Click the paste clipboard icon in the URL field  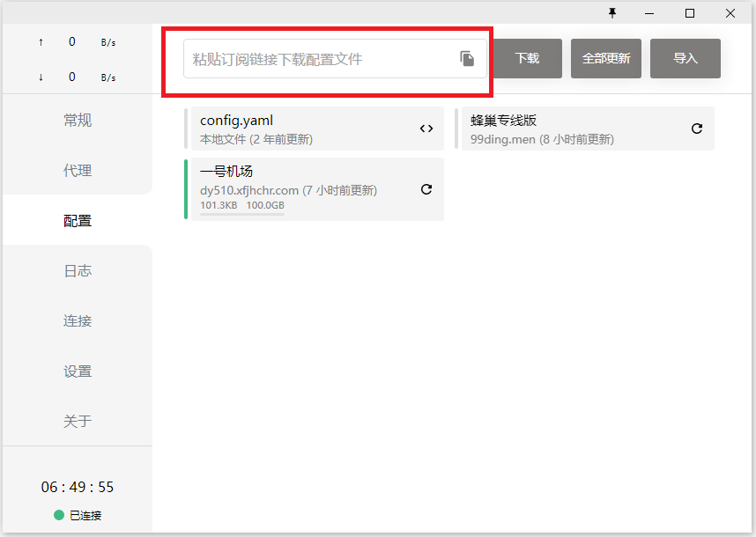(x=467, y=59)
